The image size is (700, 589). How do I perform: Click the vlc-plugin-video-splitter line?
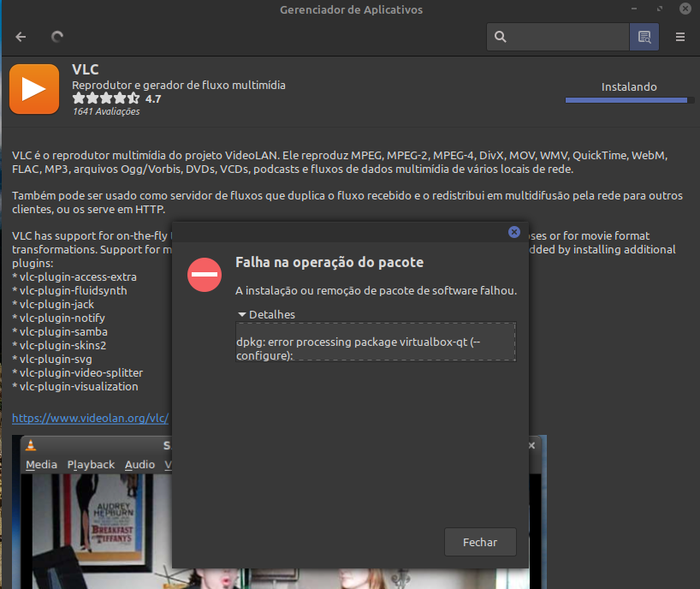78,373
